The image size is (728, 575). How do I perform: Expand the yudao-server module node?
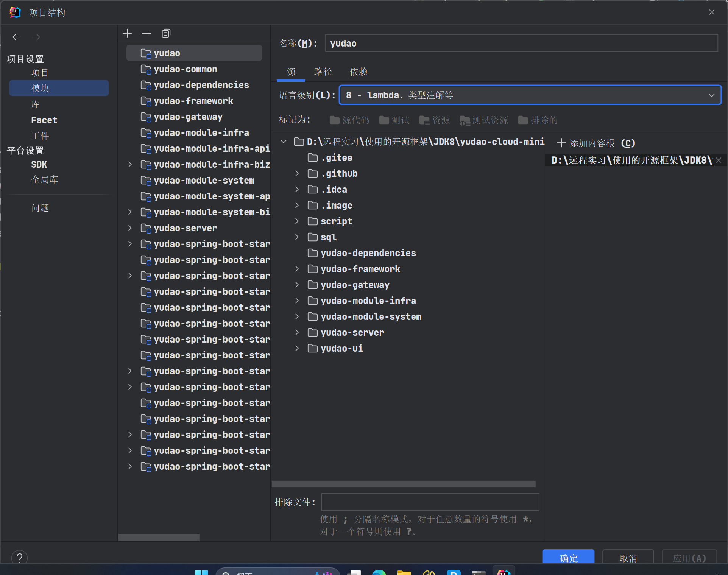(130, 228)
